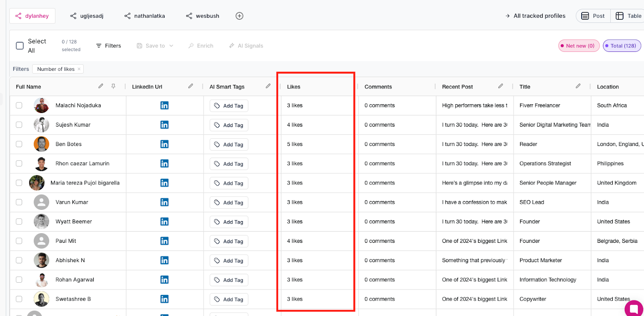This screenshot has height=316, width=644.
Task: Switch to the dylanhey profile tab
Action: [32, 16]
